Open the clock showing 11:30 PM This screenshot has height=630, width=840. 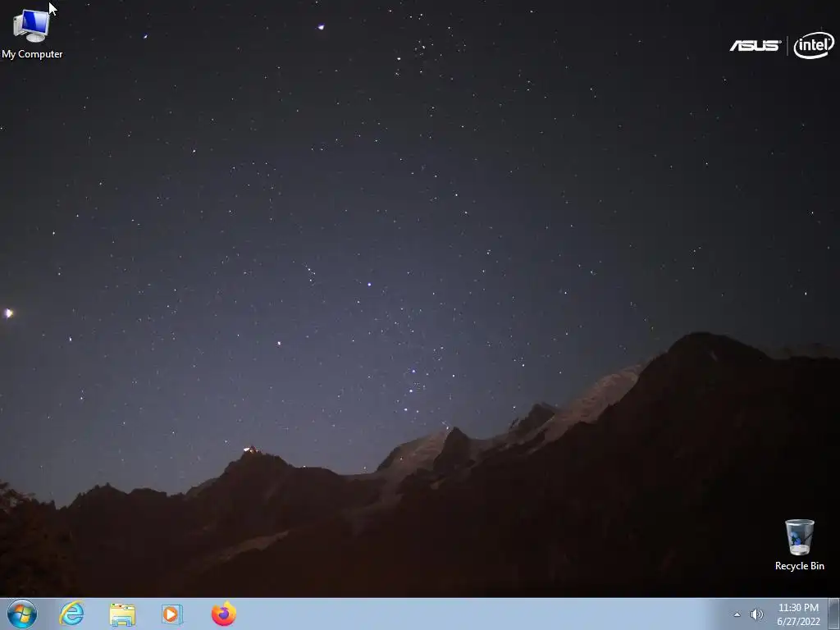click(798, 614)
